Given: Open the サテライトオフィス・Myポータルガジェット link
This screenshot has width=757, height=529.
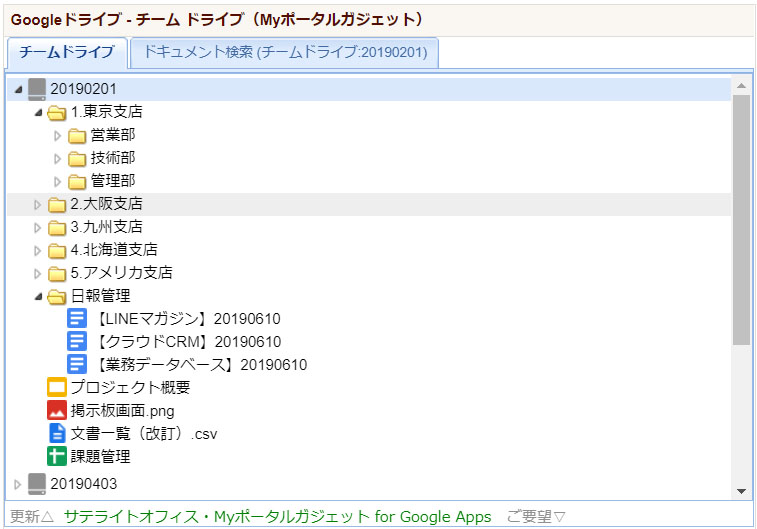Looking at the screenshot, I should pos(278,517).
